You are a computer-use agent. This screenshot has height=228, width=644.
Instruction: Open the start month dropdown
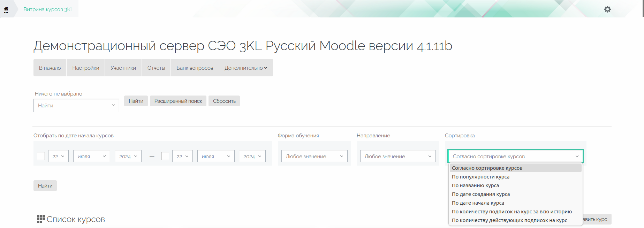[92, 156]
